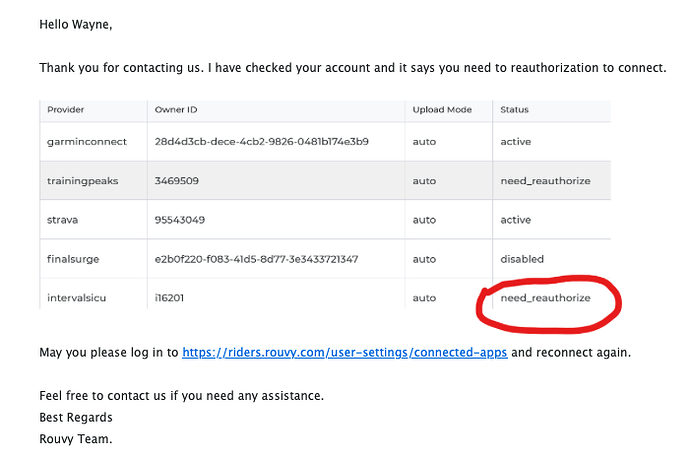Open the riders.rouvy.com connected-apps link
Screen dimensions: 690x458
(x=345, y=352)
